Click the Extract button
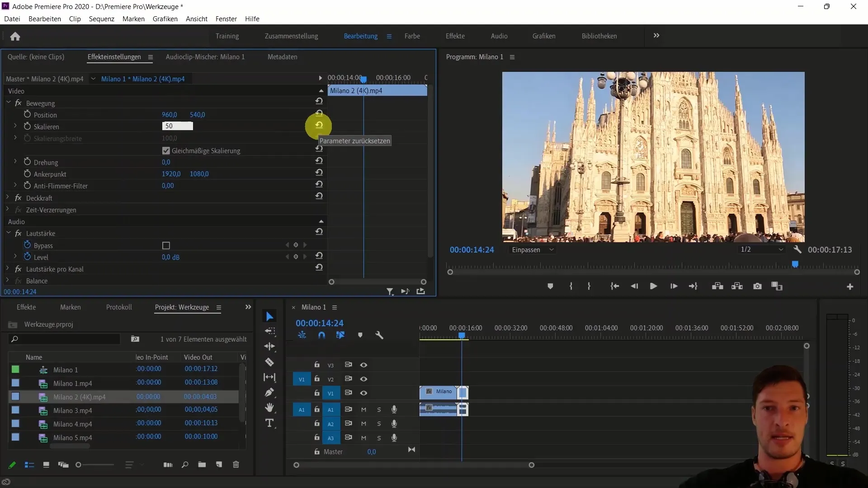The width and height of the screenshot is (868, 488). pos(737,286)
